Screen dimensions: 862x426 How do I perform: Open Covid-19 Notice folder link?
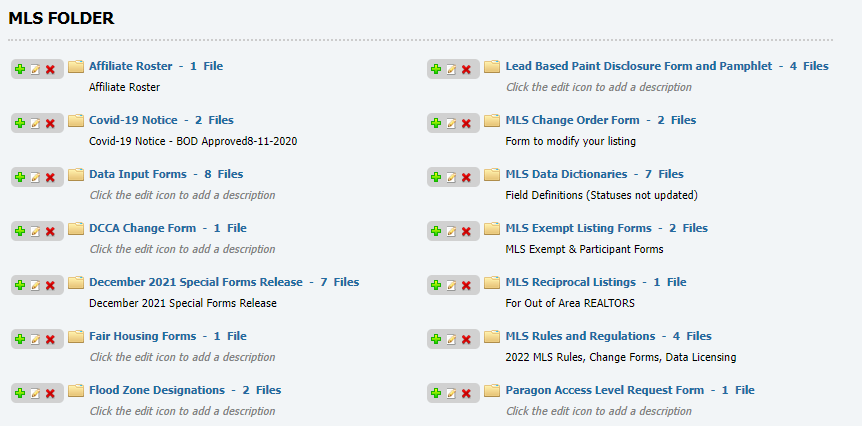click(x=161, y=120)
